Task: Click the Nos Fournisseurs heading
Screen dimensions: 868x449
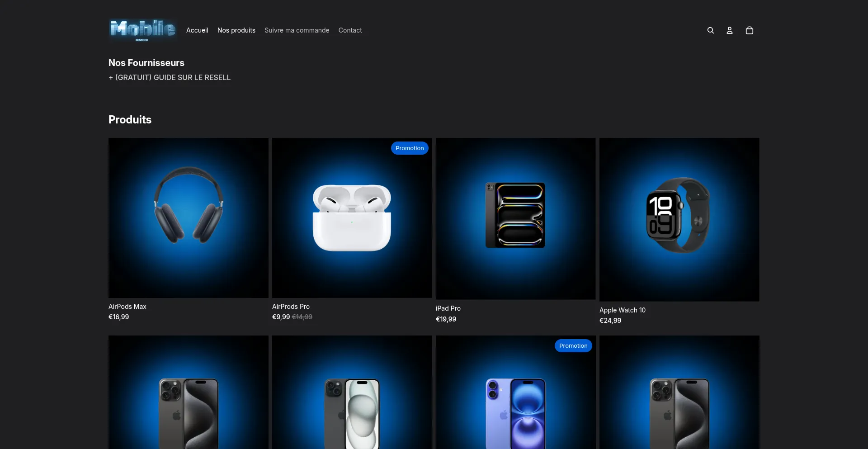Action: click(146, 63)
